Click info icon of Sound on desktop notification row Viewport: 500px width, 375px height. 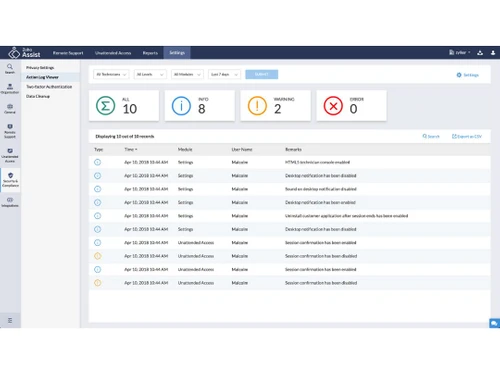[97, 189]
